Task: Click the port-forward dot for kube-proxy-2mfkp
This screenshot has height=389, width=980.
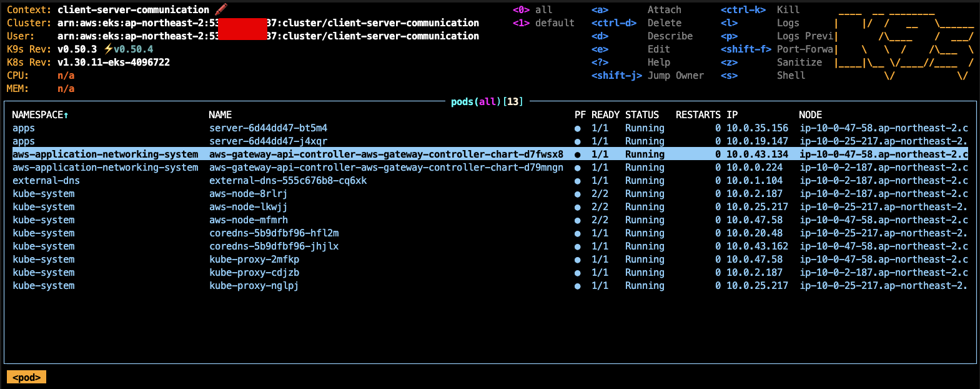Action: click(x=578, y=260)
